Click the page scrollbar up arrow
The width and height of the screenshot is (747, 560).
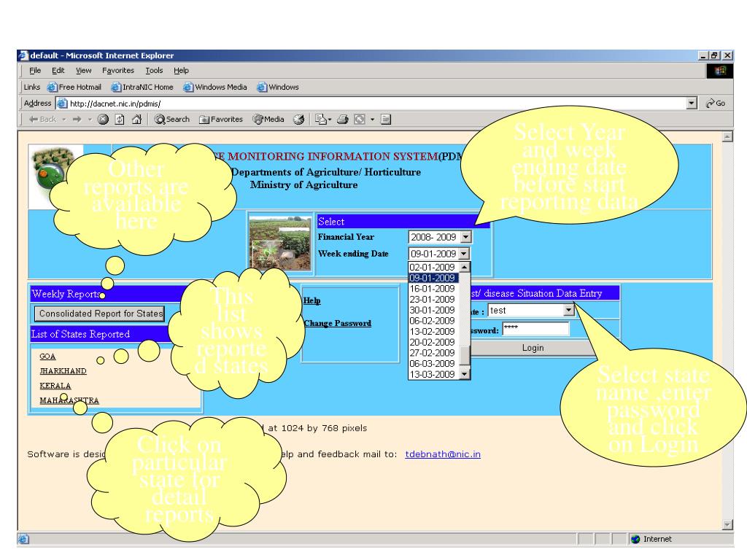point(727,137)
